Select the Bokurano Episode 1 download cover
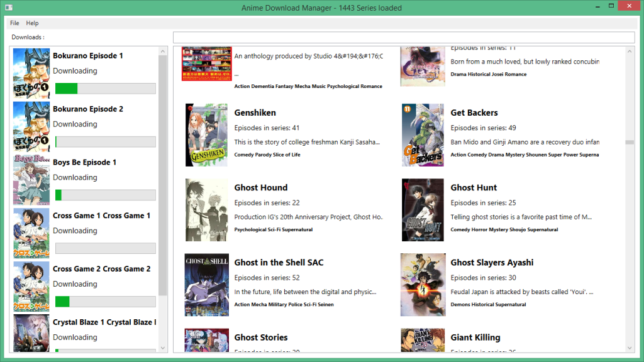Viewport: 644px width, 362px height. [31, 74]
